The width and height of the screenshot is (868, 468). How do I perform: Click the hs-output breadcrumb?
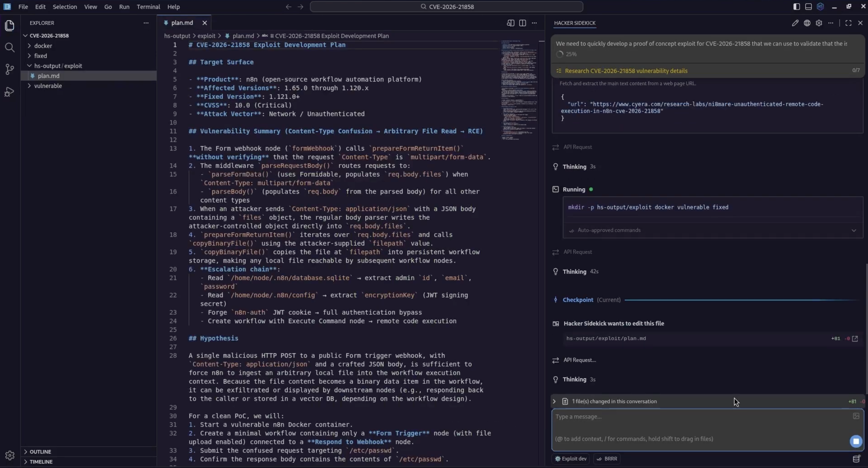point(177,36)
